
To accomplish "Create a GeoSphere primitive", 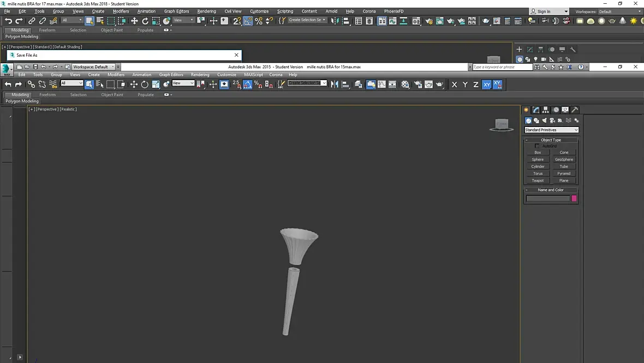I will click(564, 160).
